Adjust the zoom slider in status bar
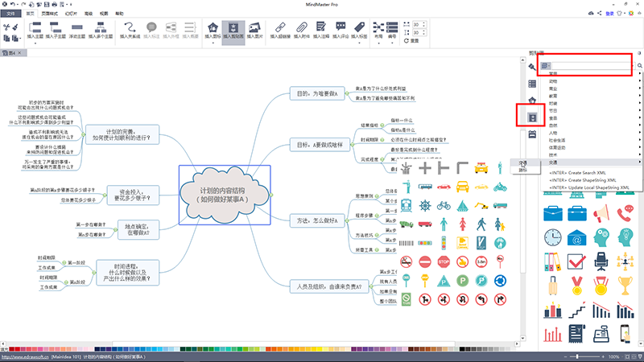Viewport: 644px width, 362px height. [577, 356]
